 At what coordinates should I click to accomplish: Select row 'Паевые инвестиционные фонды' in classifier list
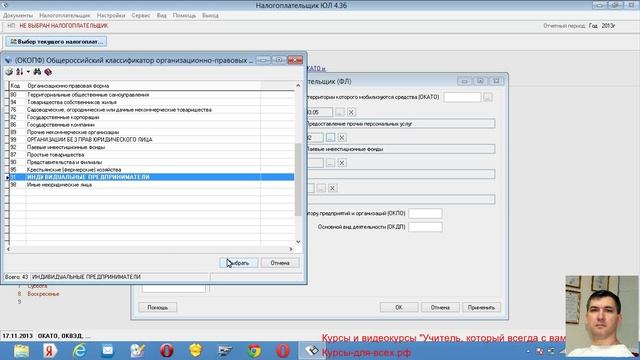[151, 147]
